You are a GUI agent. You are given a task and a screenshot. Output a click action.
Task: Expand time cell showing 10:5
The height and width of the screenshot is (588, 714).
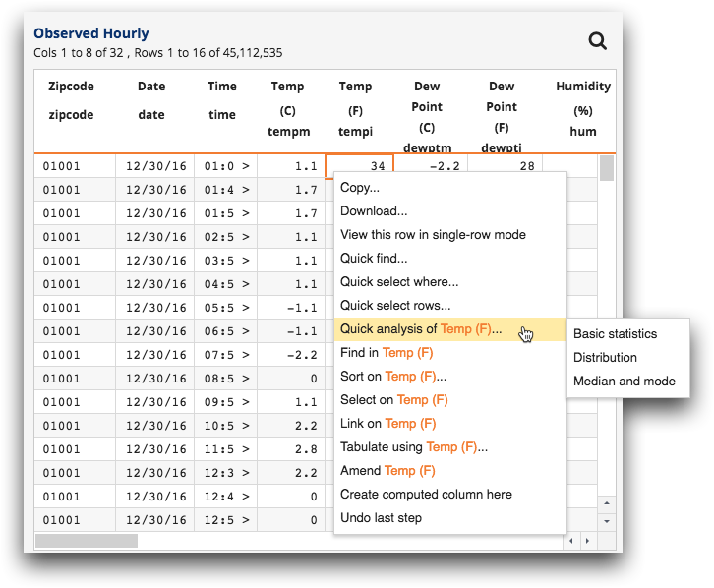(x=246, y=426)
